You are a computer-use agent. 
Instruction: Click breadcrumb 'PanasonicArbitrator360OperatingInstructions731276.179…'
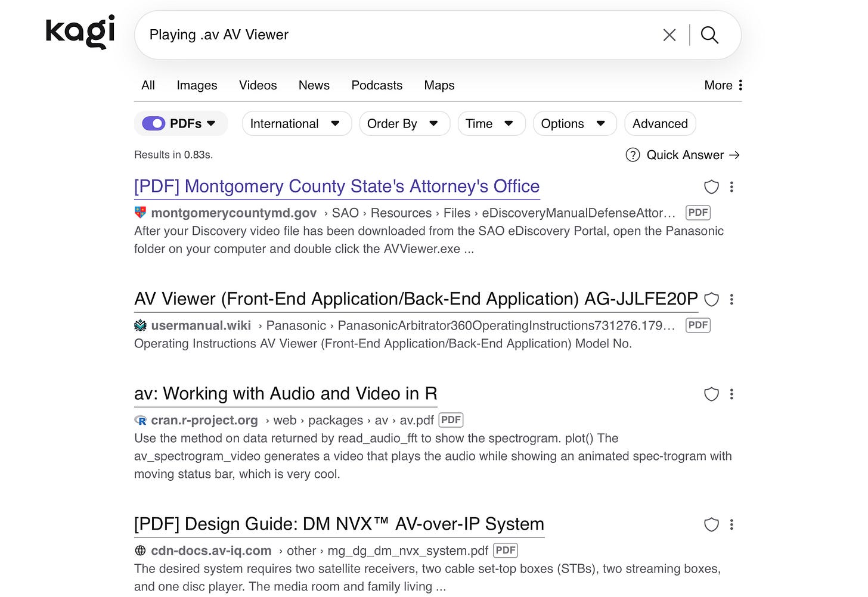506,325
